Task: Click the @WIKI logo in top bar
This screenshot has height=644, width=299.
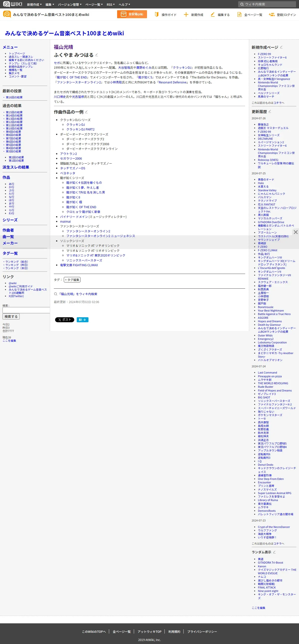Action: pos(12,4)
